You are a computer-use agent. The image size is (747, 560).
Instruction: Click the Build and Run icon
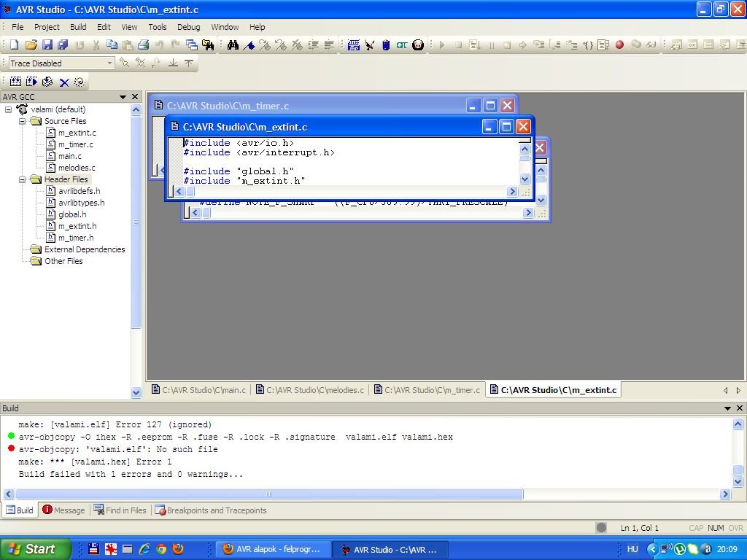[x=31, y=82]
